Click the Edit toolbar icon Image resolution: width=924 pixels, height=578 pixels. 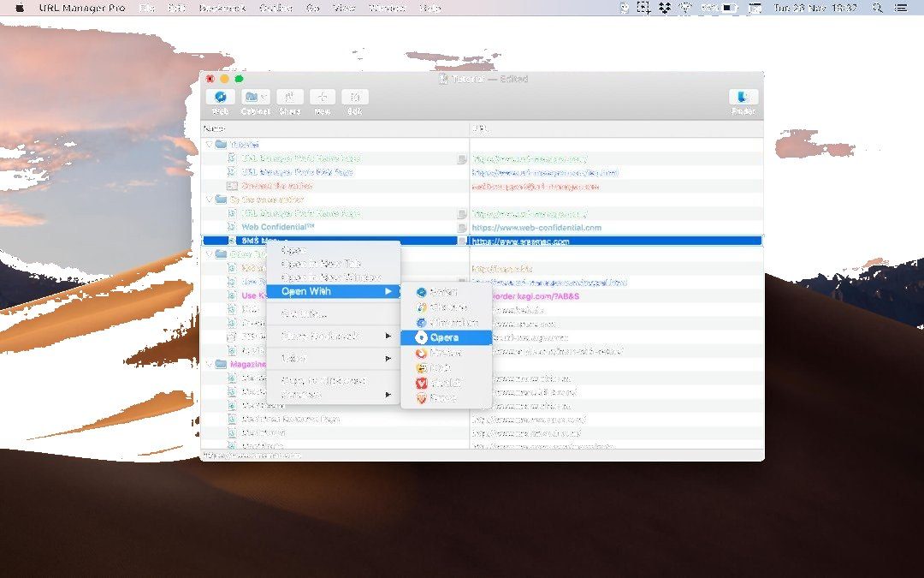[355, 98]
